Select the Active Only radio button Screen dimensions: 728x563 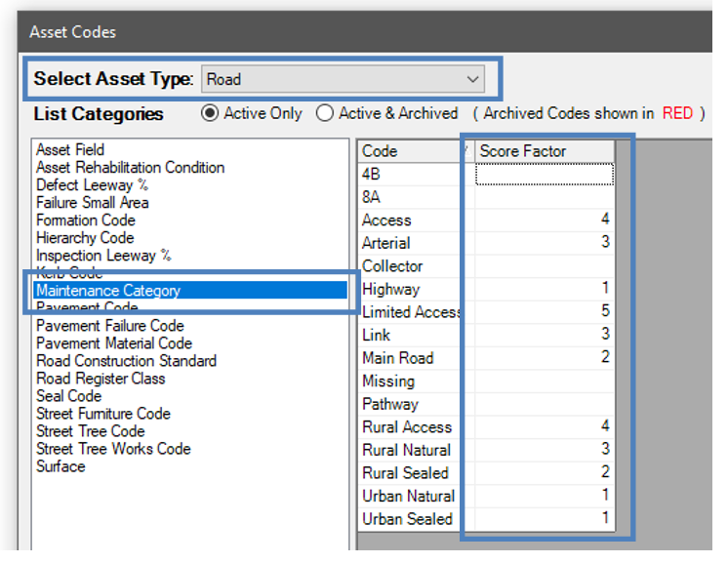tap(209, 113)
